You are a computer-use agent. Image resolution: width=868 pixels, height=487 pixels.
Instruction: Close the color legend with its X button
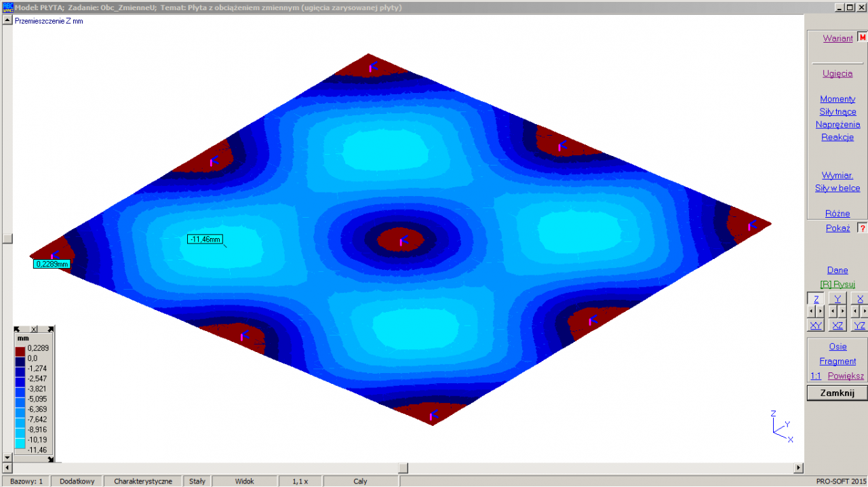(x=34, y=329)
